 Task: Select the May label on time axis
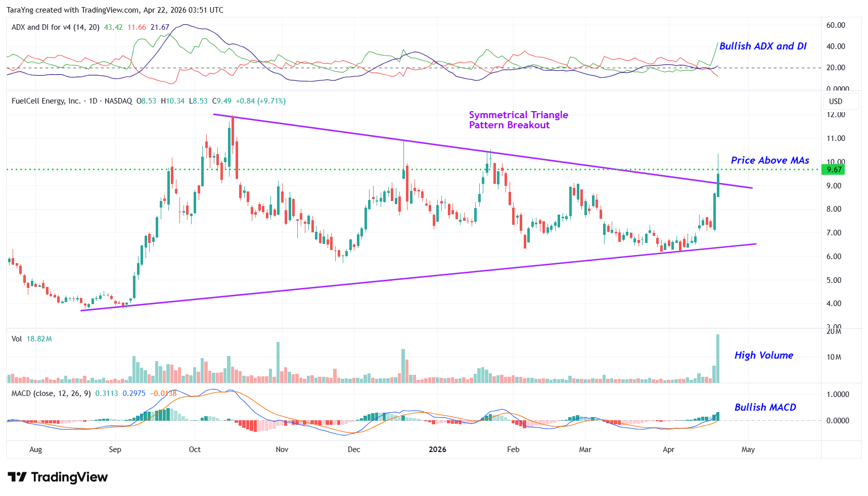pyautogui.click(x=748, y=450)
